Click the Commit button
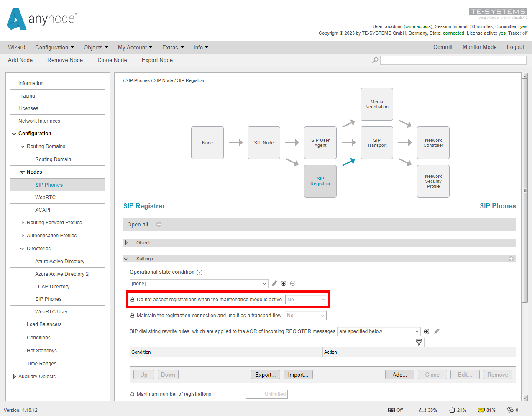Viewport: 532px width, 416px height. (443, 47)
